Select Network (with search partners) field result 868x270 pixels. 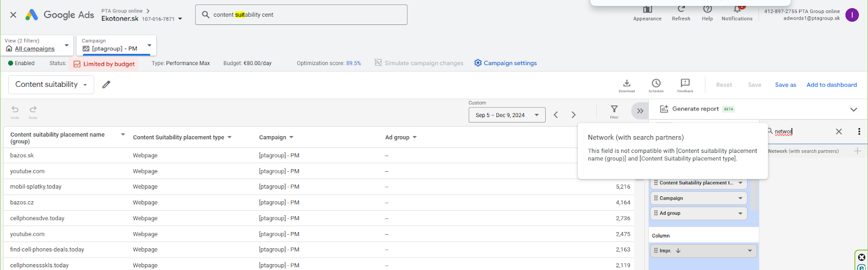[803, 151]
